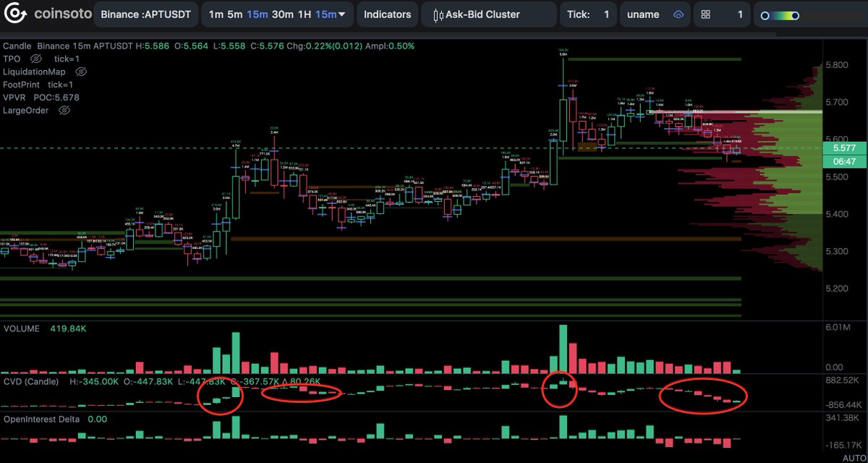Screen dimensions: 868x463
Task: Expand the 15m timeframe dropdown arrow
Action: point(341,14)
